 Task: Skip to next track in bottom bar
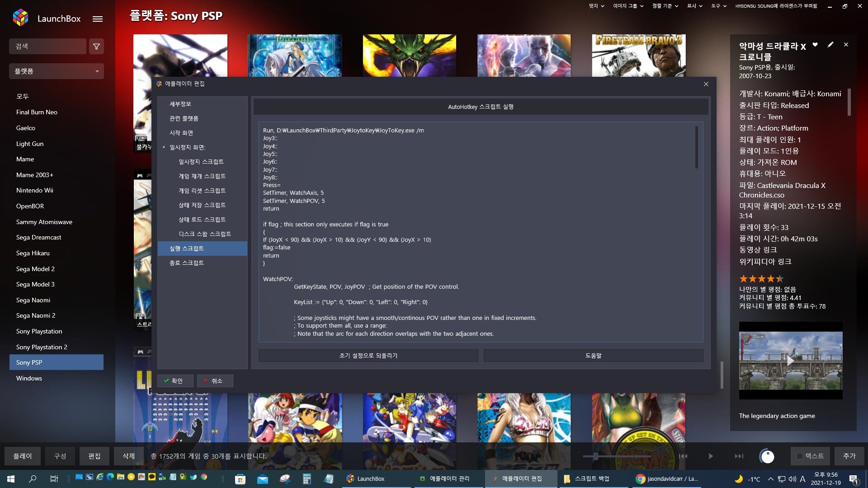click(739, 456)
